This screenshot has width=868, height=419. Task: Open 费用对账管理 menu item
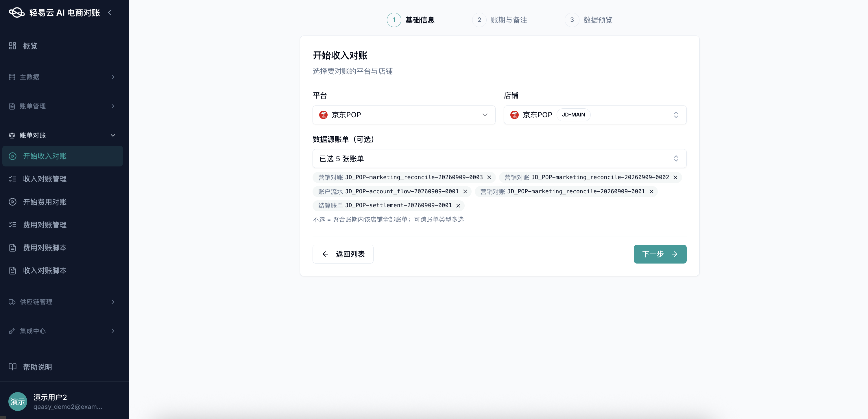point(63,225)
